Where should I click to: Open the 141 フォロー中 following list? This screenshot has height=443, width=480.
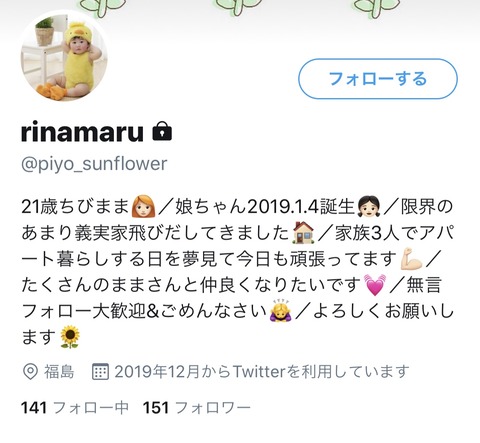(x=75, y=408)
